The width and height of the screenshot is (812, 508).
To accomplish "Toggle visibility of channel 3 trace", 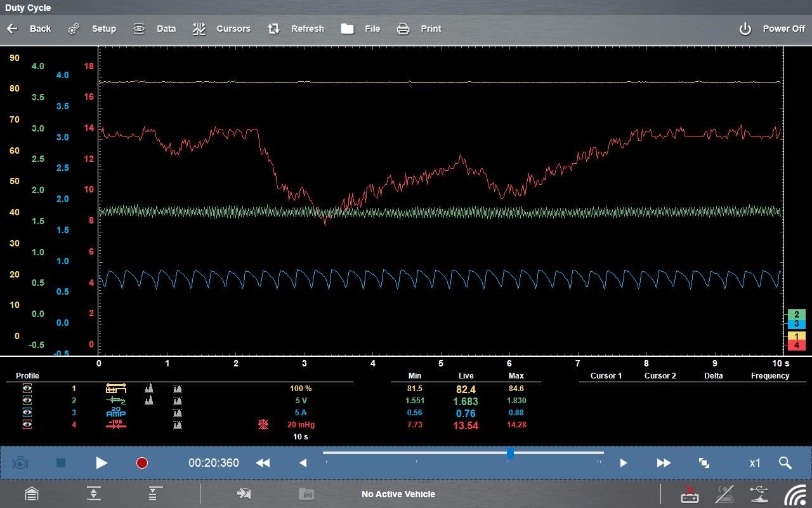I will pos(27,413).
